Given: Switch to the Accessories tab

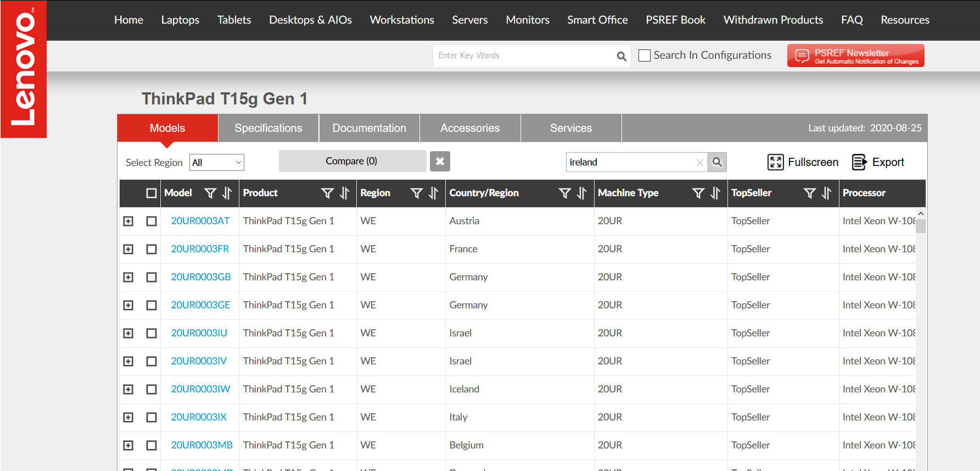Looking at the screenshot, I should point(471,128).
